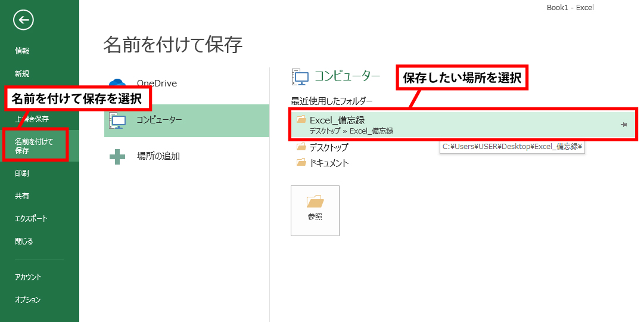Click the back arrow to leave backstage
The image size is (644, 322).
click(23, 20)
